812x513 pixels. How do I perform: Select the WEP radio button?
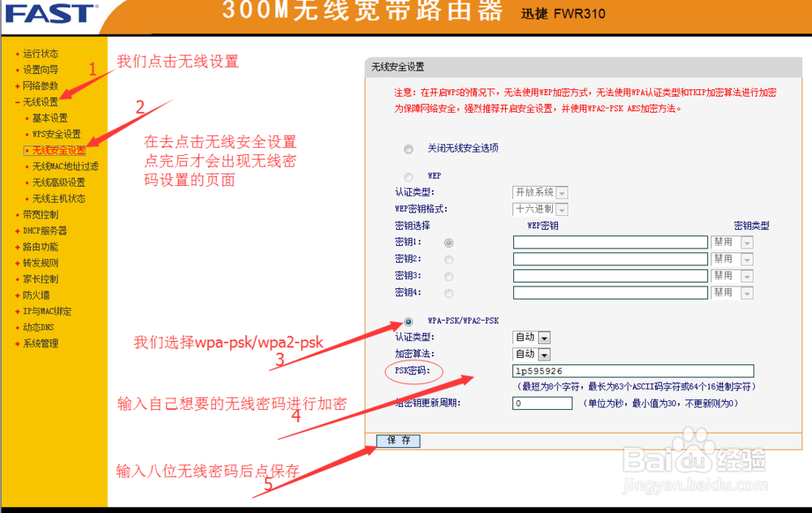[408, 176]
